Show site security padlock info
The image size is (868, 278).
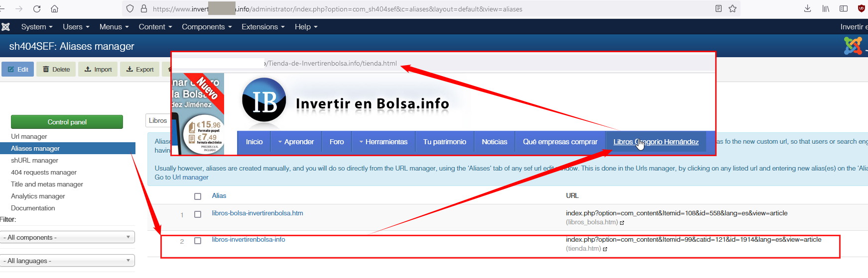pos(144,9)
